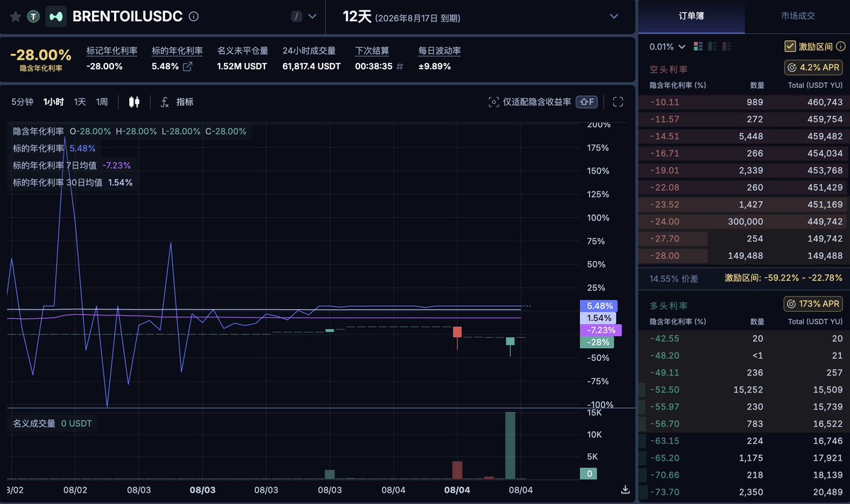The width and height of the screenshot is (850, 504).
Task: Select short order row at -10.11
Action: pos(744,102)
